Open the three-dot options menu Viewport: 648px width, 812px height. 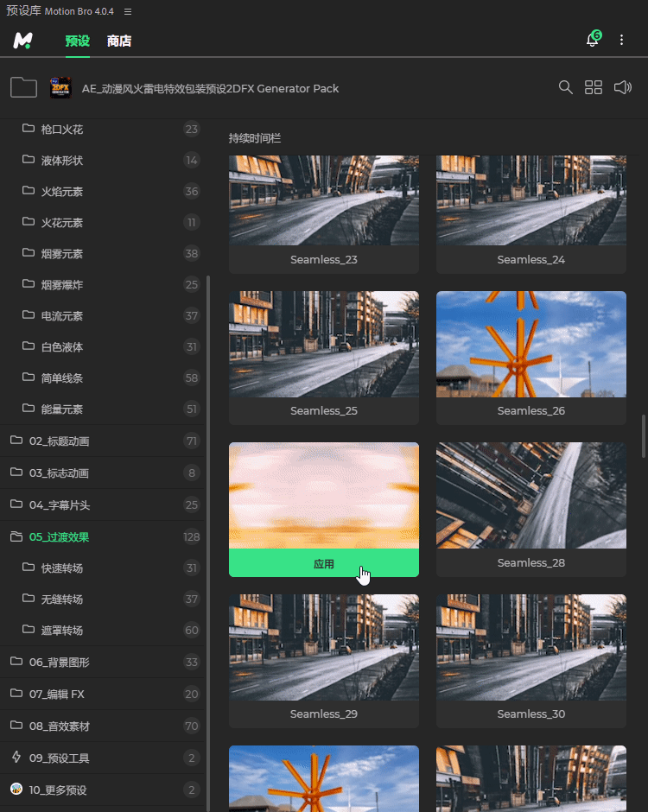click(621, 40)
